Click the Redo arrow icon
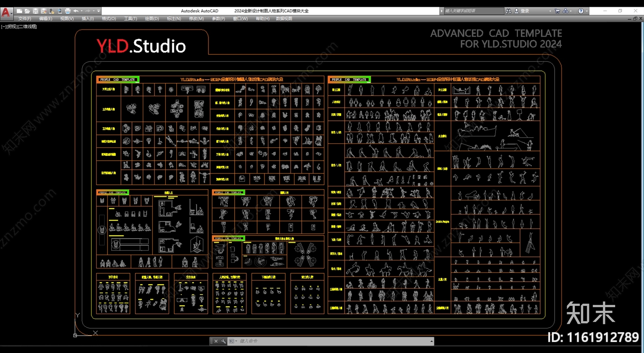This screenshot has width=644, height=353. pyautogui.click(x=88, y=11)
